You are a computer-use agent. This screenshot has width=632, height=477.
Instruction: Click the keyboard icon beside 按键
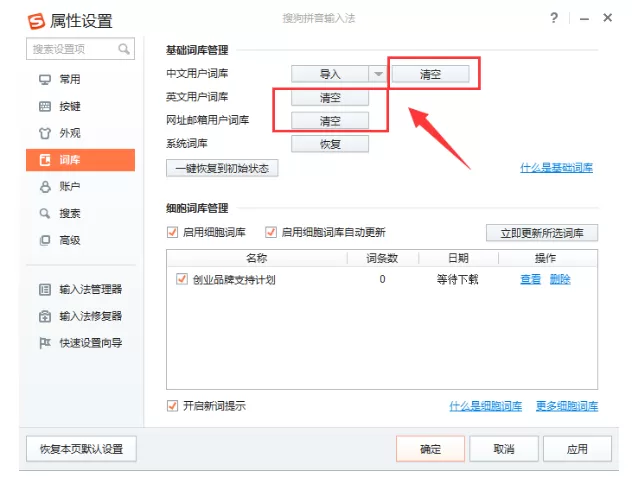[45, 106]
